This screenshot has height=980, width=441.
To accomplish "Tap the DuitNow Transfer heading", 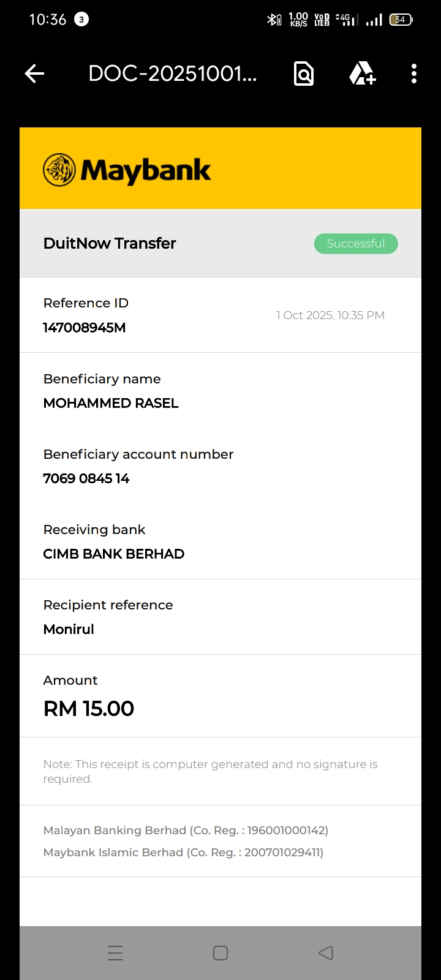I will (110, 243).
